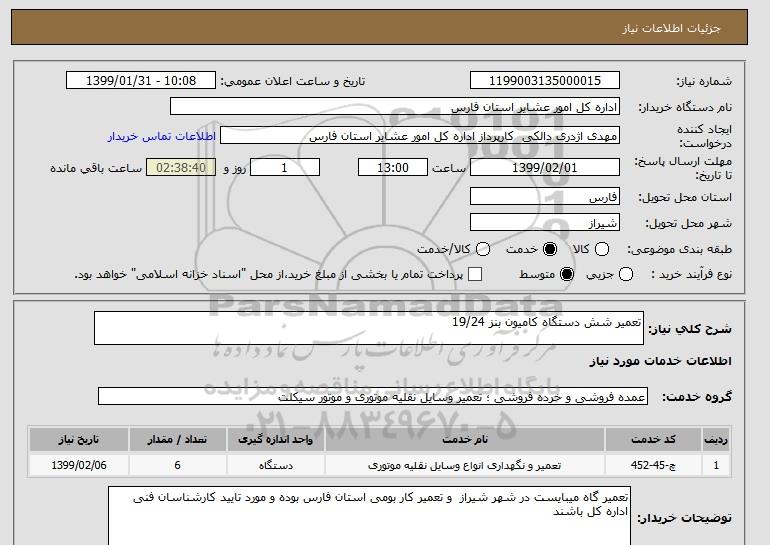
Task: Click the need date cell 1399/02/06
Action: [x=79, y=465]
